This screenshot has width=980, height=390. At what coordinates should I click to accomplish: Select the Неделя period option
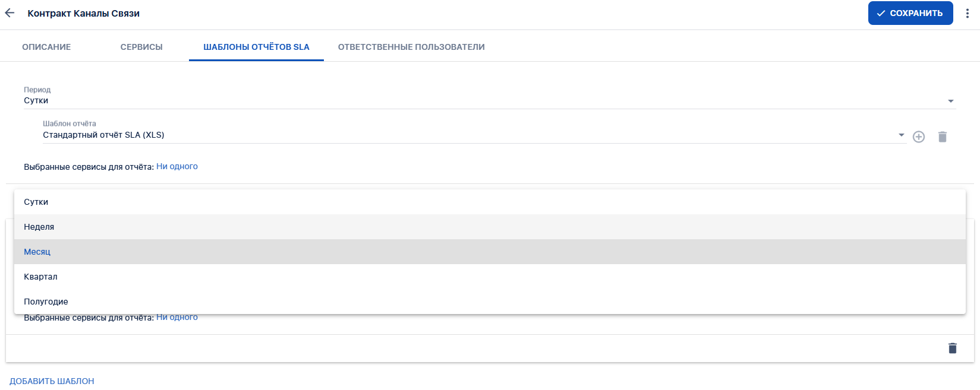pyautogui.click(x=39, y=227)
